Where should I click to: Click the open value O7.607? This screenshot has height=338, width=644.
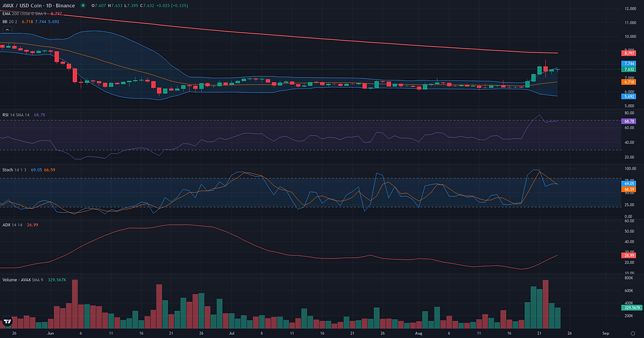(x=98, y=6)
